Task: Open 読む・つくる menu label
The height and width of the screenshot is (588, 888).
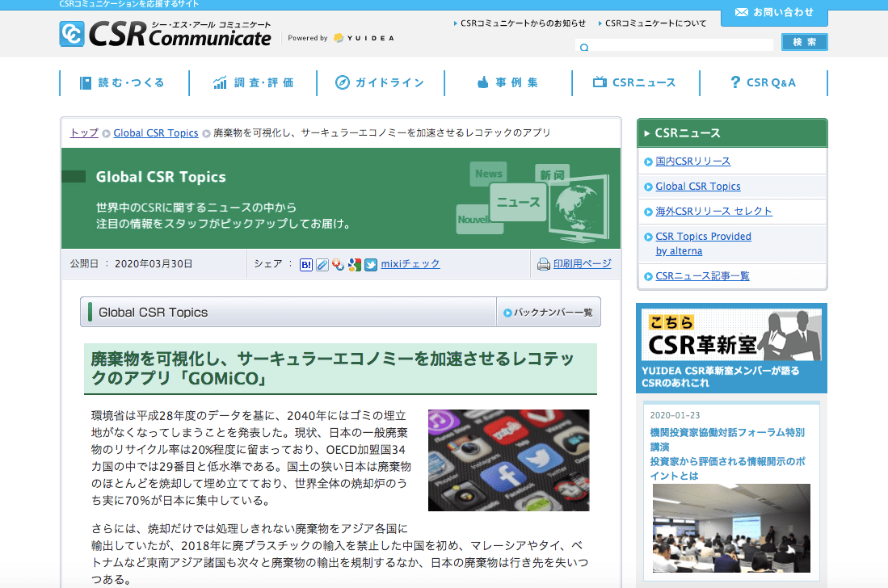Action: (132, 82)
